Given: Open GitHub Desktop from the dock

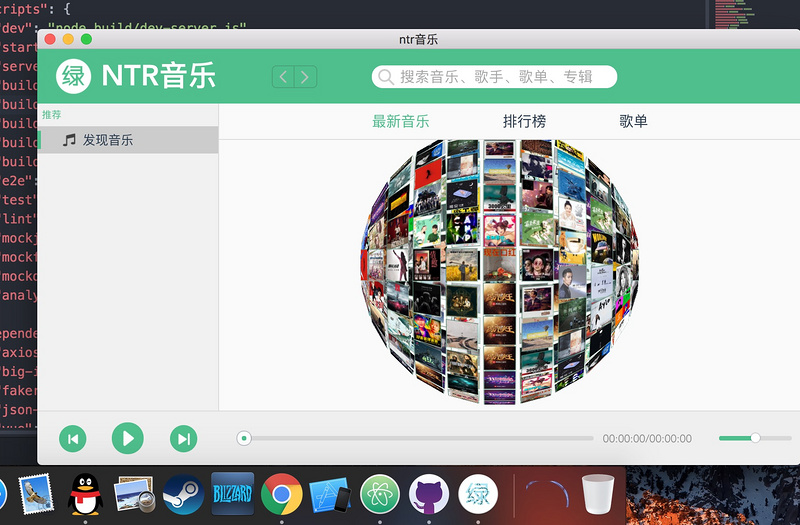Looking at the screenshot, I should click(429, 494).
